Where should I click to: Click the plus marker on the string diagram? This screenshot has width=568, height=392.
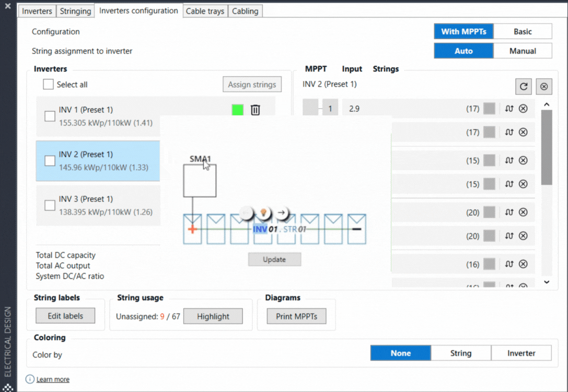coord(192,228)
